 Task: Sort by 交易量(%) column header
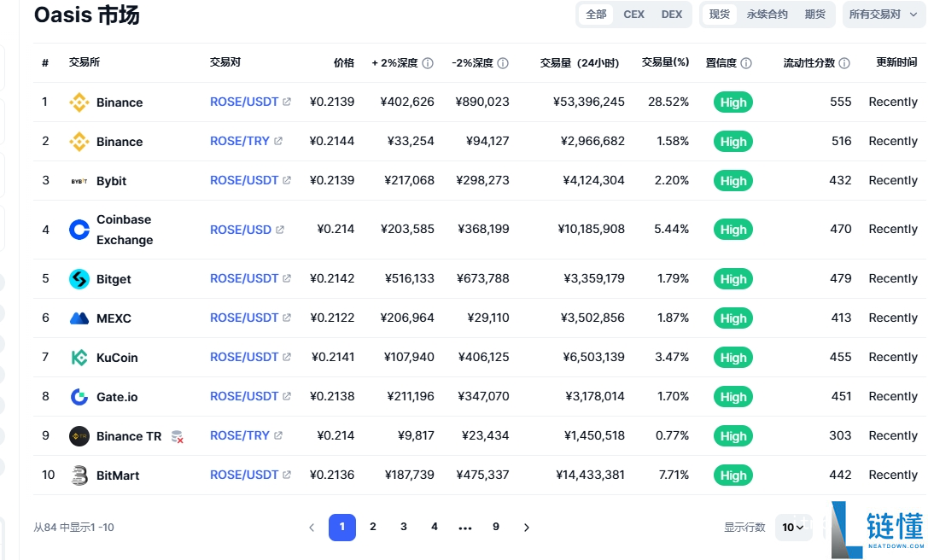point(665,62)
